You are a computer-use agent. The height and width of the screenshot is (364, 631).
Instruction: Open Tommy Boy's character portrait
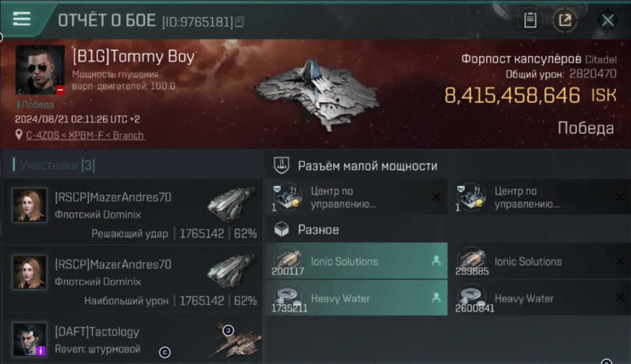point(40,70)
